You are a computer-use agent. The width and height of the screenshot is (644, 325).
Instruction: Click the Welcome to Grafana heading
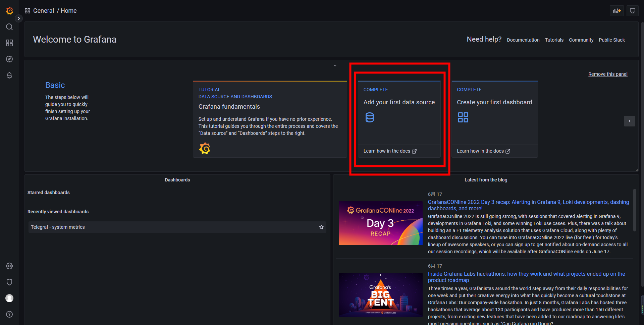coord(74,40)
